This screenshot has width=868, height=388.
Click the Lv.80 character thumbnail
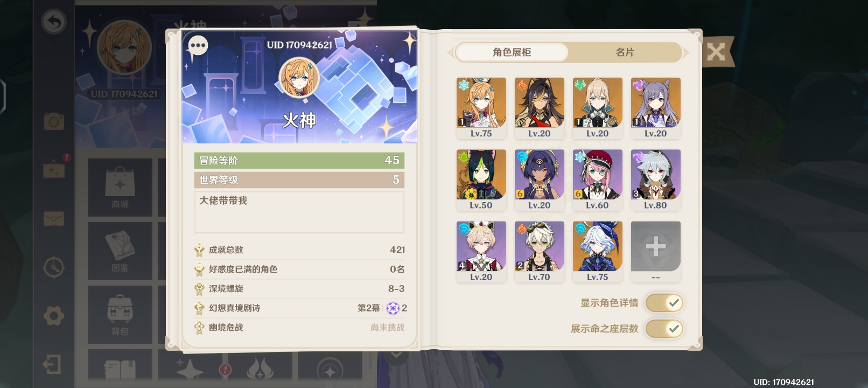click(x=655, y=180)
